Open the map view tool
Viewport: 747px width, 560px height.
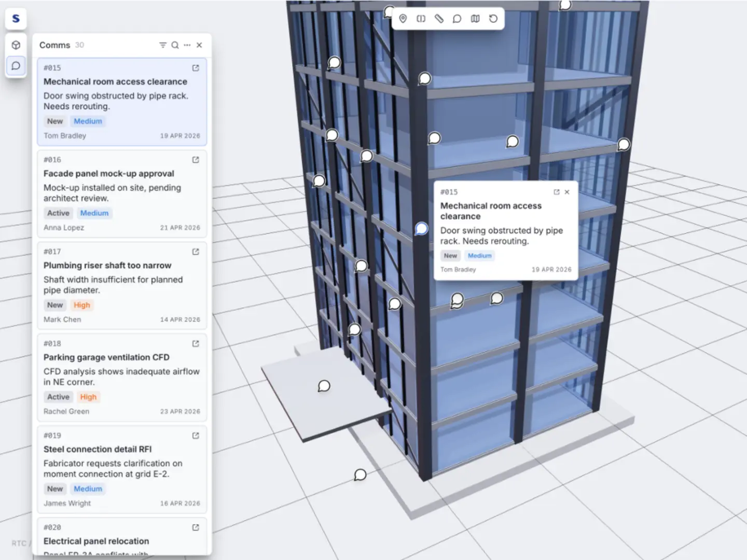[475, 19]
